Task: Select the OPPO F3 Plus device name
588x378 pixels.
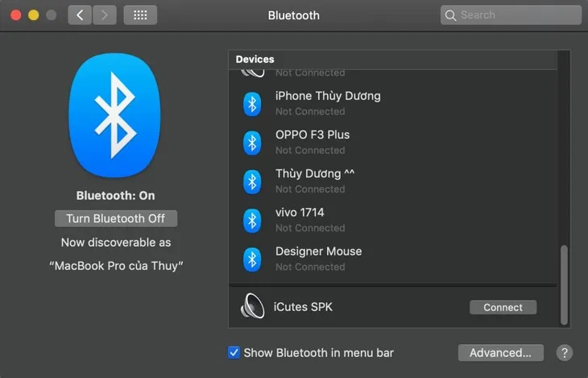Action: (x=313, y=135)
